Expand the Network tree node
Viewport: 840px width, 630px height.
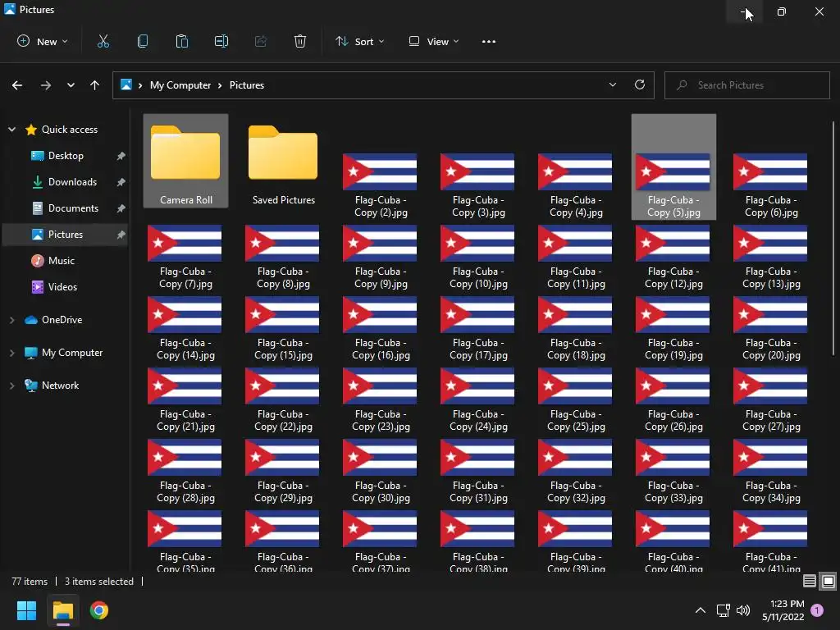pos(11,386)
